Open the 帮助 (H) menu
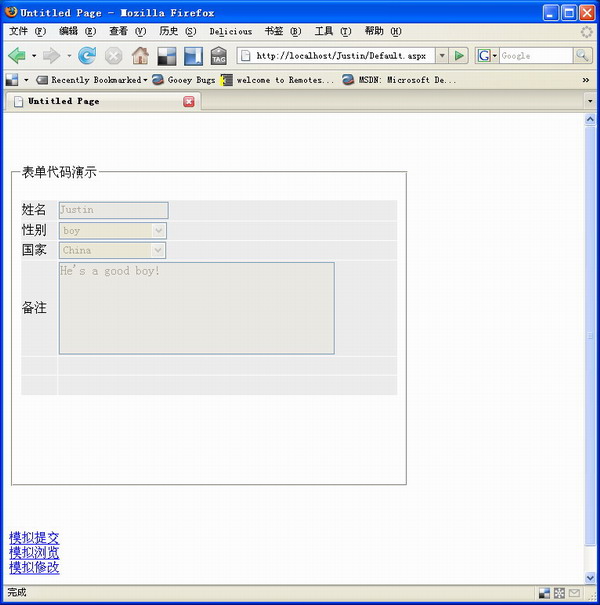Viewport: 600px width, 605px height. pyautogui.click(x=383, y=31)
